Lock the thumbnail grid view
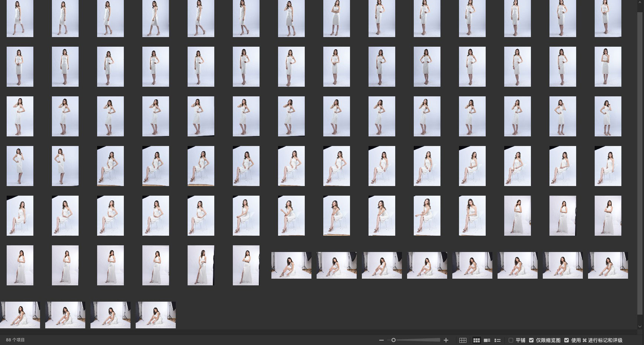Viewport: 644px width, 345px height. click(x=463, y=340)
